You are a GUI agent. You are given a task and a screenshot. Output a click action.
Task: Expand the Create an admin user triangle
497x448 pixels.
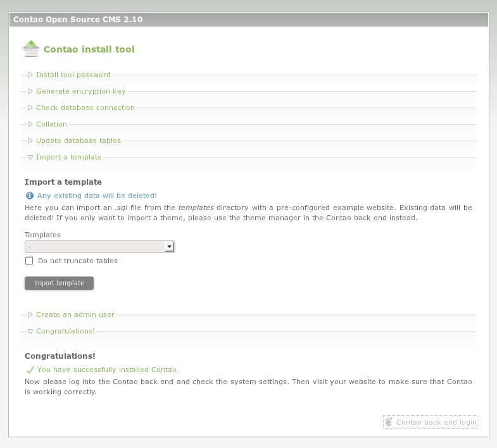click(x=30, y=314)
